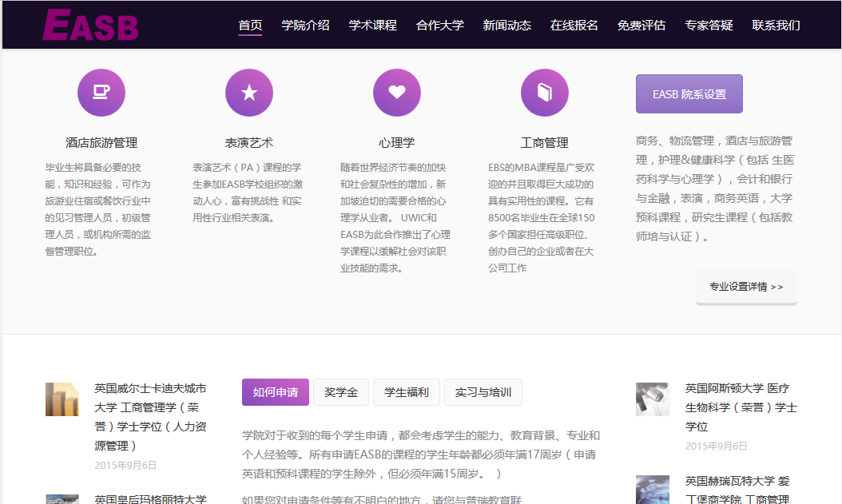This screenshot has height=504, width=842.
Task: Open 学院介绍 in the top navigation
Action: [305, 25]
